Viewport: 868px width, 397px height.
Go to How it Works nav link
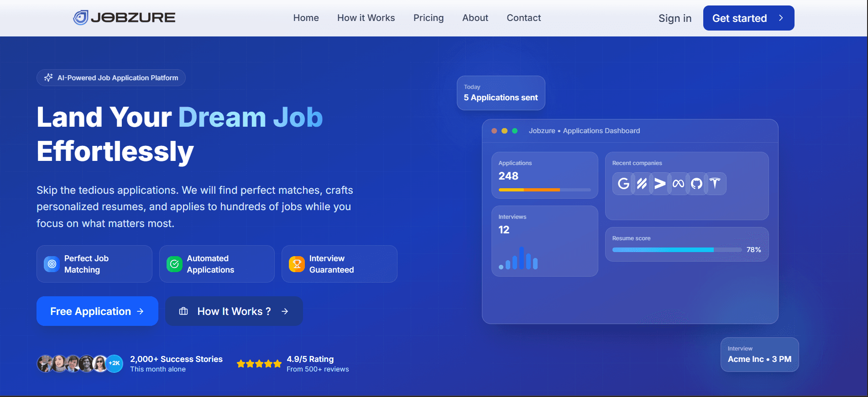tap(366, 18)
